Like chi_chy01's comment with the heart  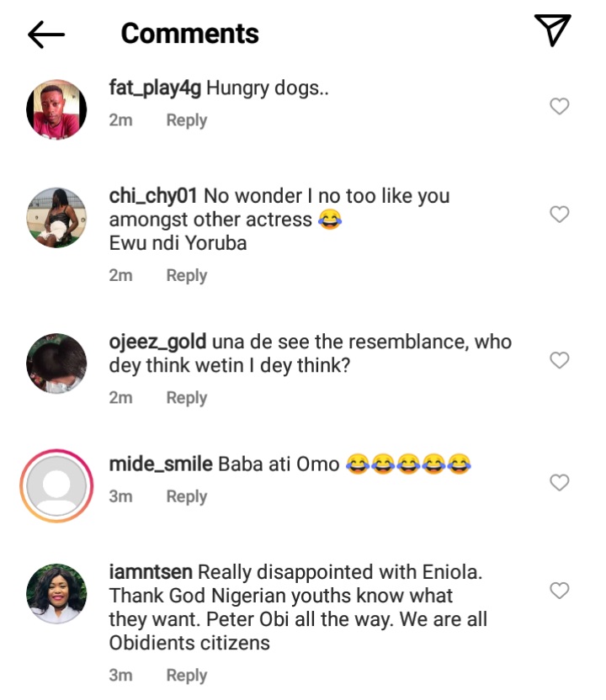pyautogui.click(x=559, y=215)
